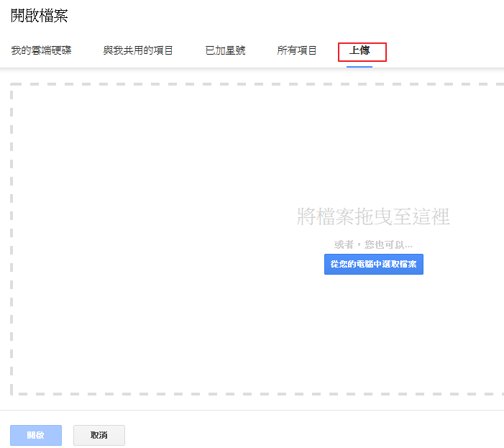Open the 與我共用的項目 tab
Viewport: 504px width, 448px height.
click(138, 50)
